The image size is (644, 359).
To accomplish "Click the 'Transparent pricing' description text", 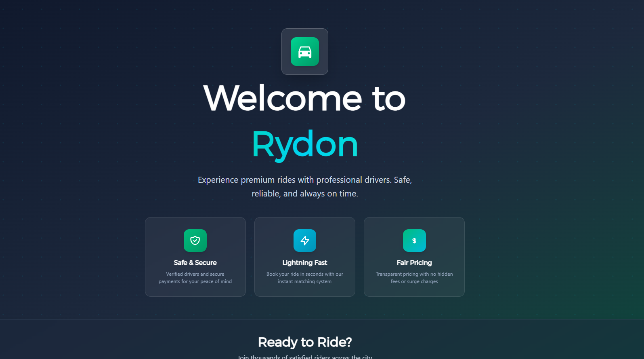I will (414, 278).
